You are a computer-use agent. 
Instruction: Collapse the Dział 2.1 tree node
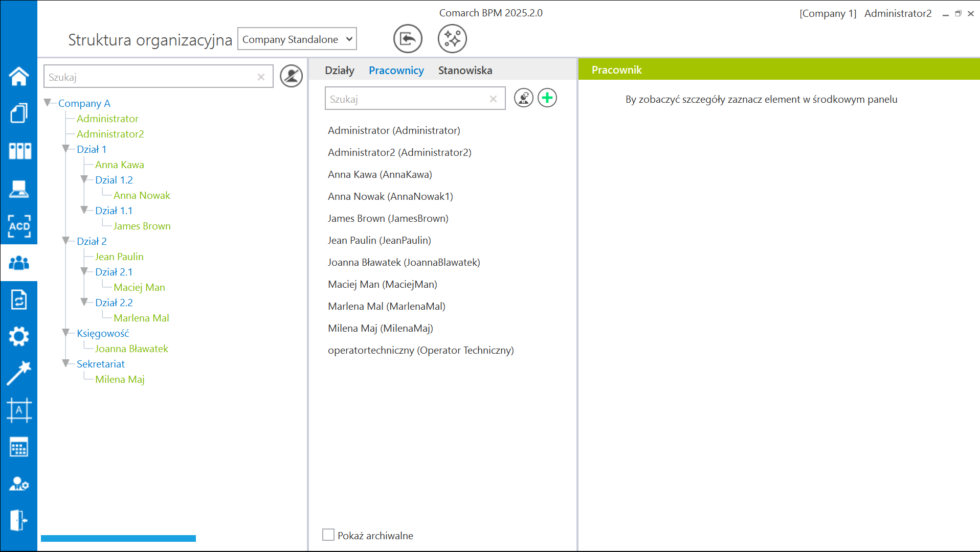[x=84, y=271]
